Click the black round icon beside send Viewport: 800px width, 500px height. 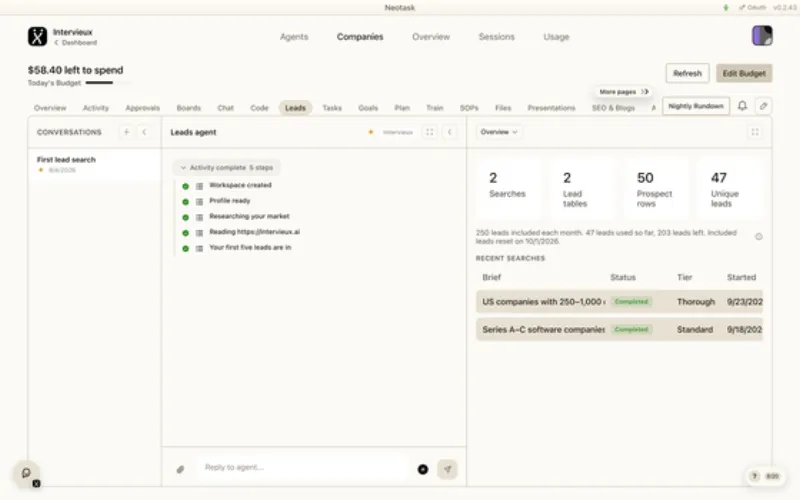[423, 469]
